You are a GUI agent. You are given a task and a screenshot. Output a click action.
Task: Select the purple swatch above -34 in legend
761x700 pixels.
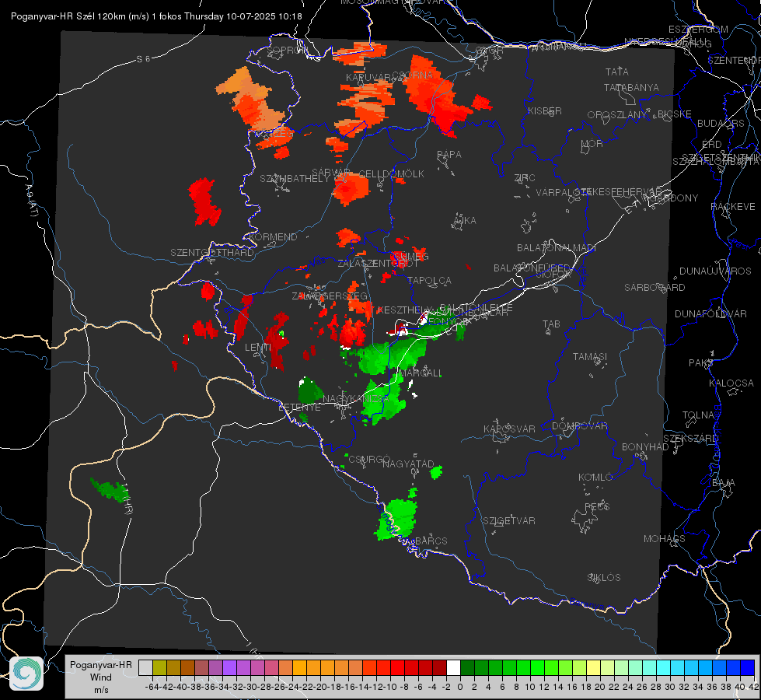tap(229, 667)
